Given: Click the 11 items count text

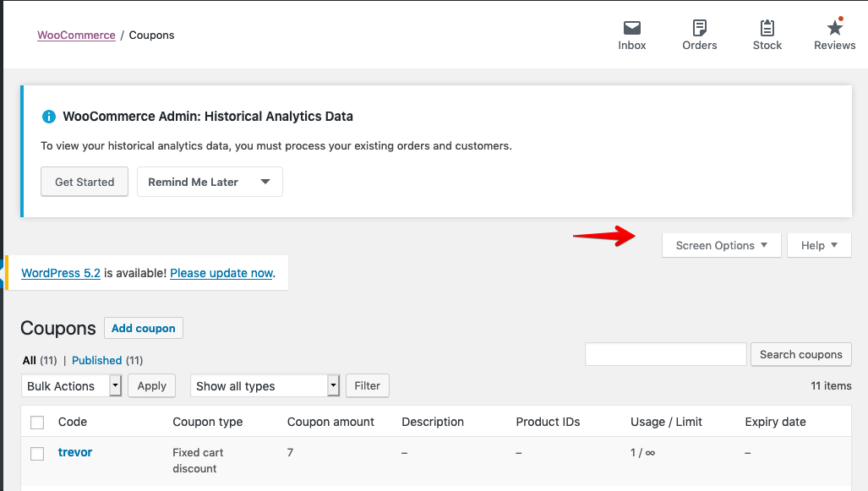Looking at the screenshot, I should click(831, 386).
